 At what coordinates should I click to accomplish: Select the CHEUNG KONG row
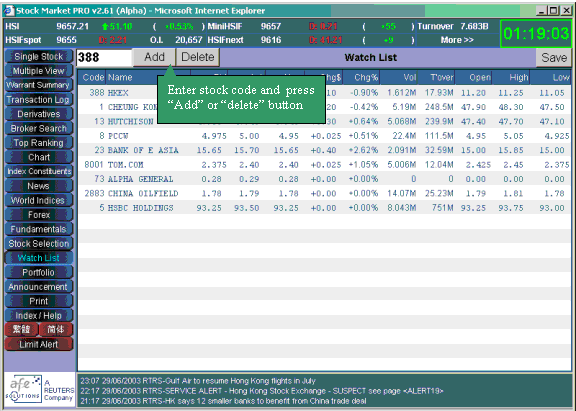click(x=324, y=107)
